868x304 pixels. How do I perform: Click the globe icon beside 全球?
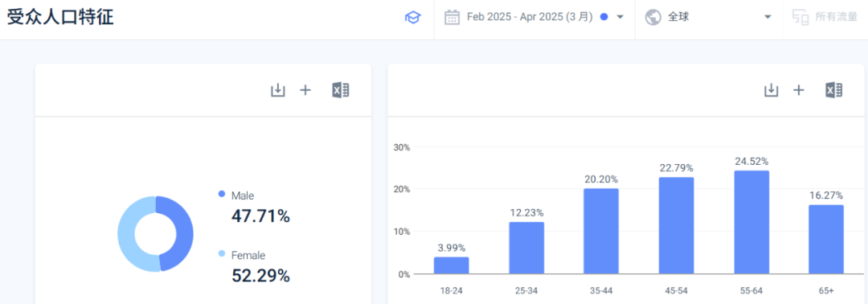(x=653, y=17)
